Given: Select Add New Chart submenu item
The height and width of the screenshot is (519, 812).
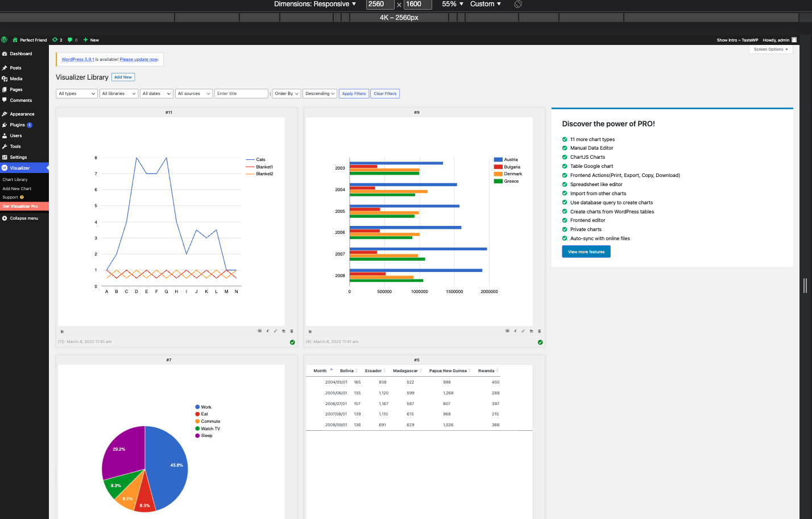Looking at the screenshot, I should (17, 188).
